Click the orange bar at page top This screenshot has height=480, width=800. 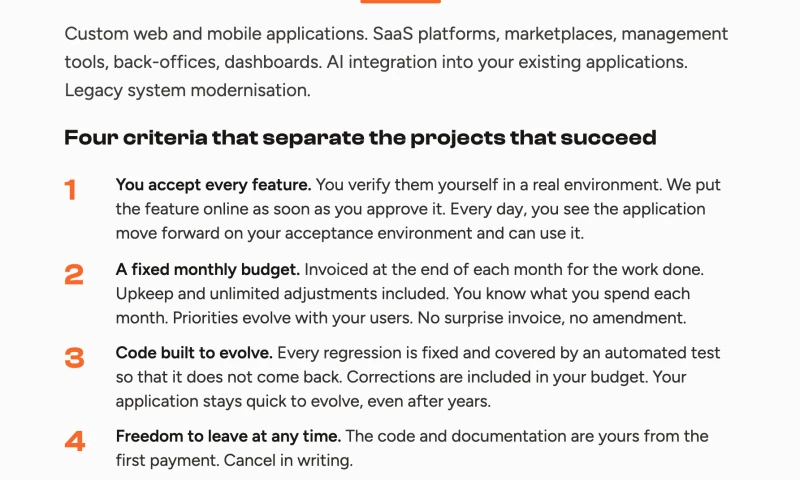[x=401, y=2]
